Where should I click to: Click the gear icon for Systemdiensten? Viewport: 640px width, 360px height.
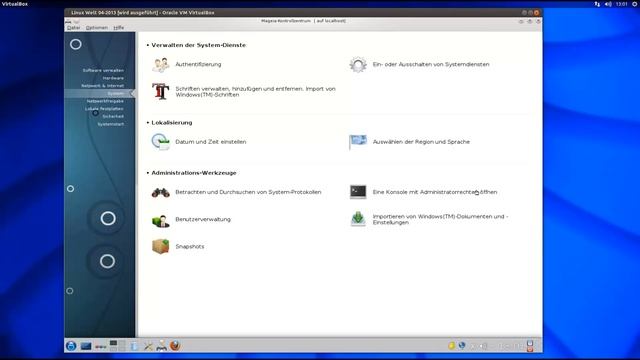[358, 64]
